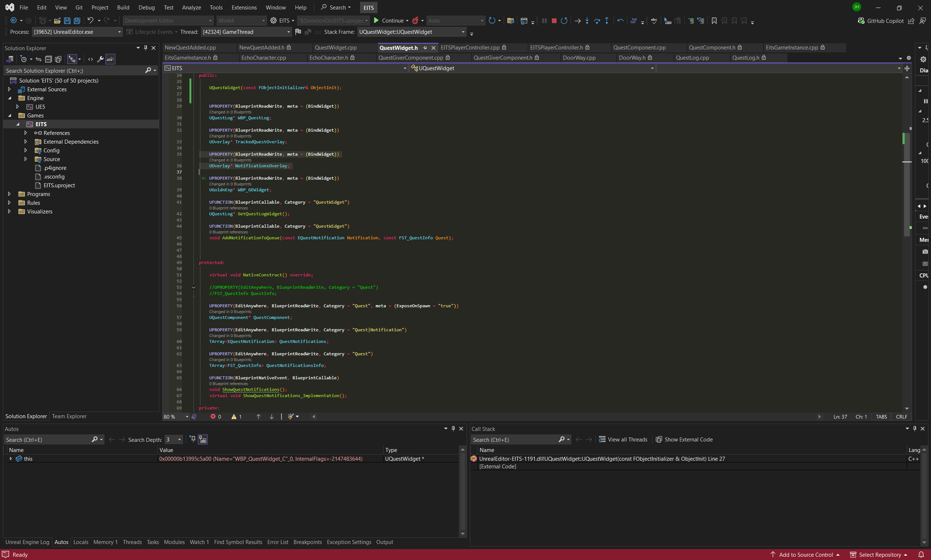Split the editor window vertically

(907, 68)
